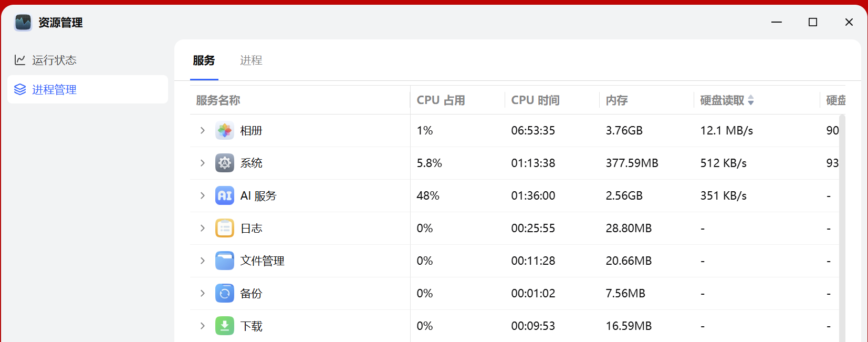Click the 377.59MB memory value
Image resolution: width=868 pixels, height=342 pixels.
[632, 163]
